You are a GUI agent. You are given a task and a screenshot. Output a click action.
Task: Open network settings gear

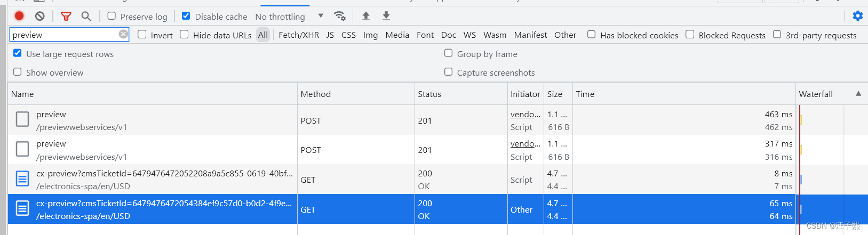point(857,16)
